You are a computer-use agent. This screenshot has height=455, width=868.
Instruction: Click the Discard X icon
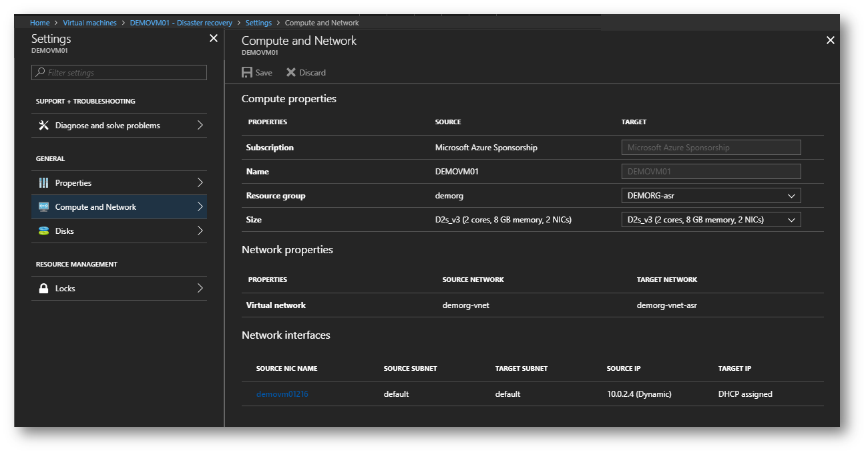pos(291,72)
